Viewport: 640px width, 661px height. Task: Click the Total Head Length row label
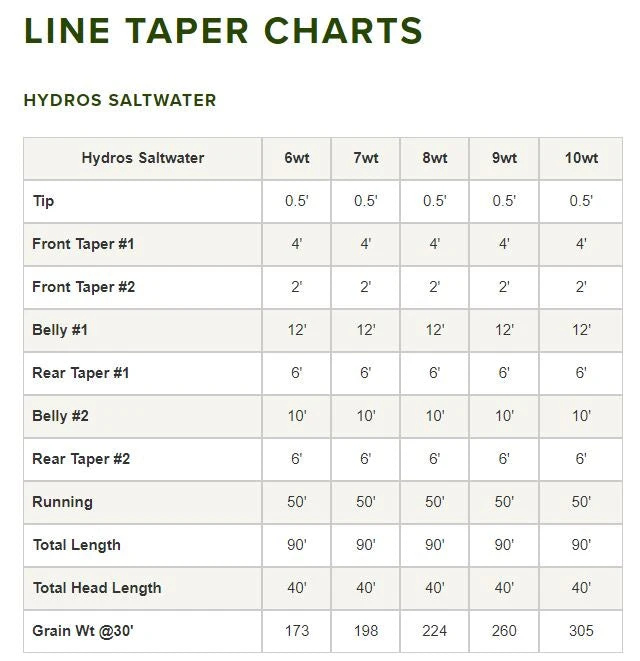[96, 588]
